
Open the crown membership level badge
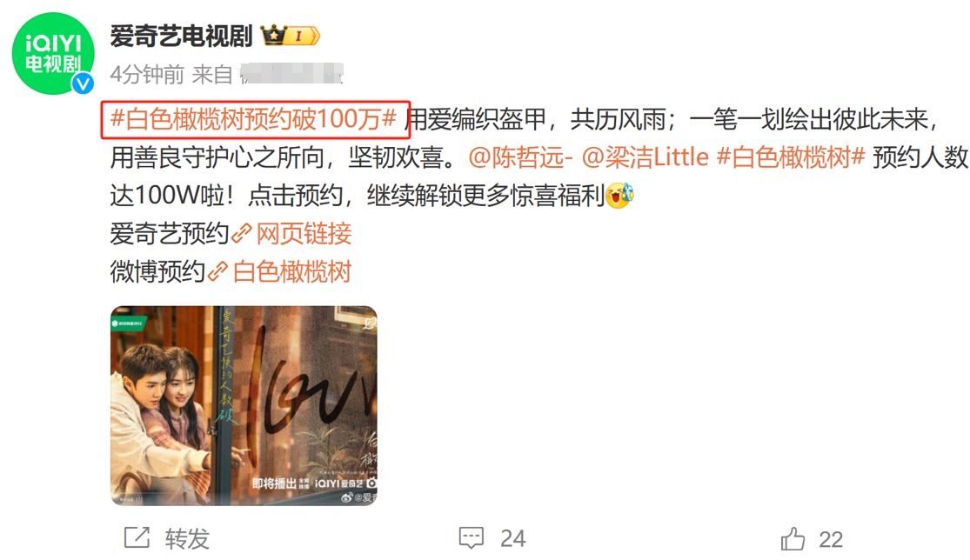[291, 36]
